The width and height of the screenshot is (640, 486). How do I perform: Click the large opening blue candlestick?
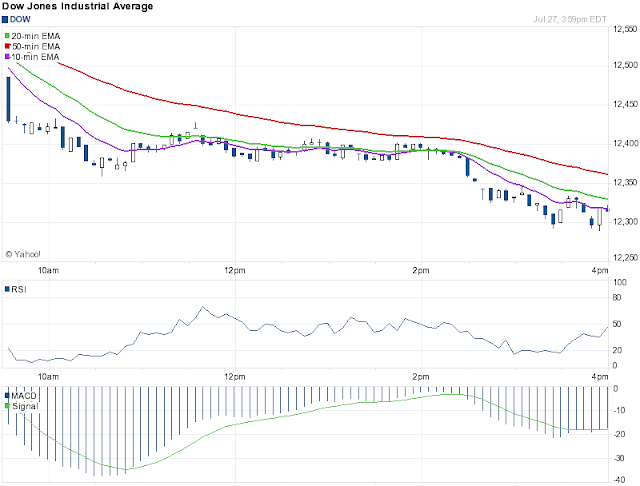(x=8, y=99)
